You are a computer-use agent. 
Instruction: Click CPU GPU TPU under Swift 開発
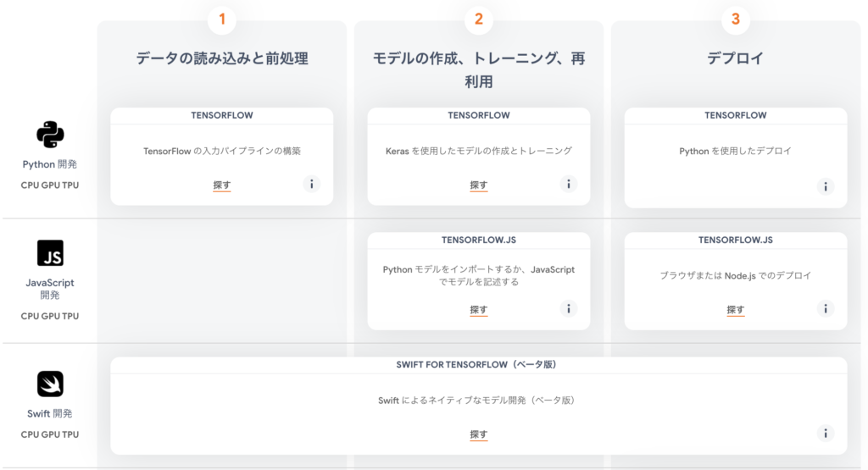(x=50, y=434)
